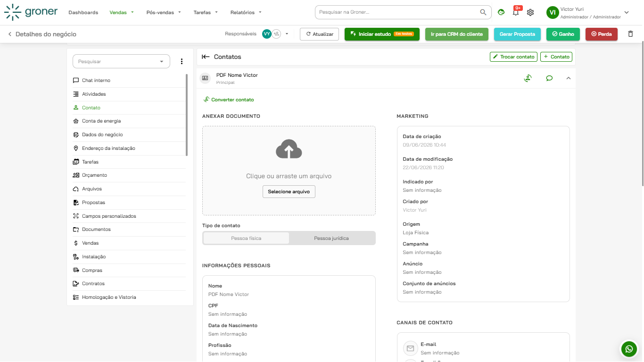The width and height of the screenshot is (644, 362).
Task: Delete the deal with trash icon
Action: (x=631, y=34)
